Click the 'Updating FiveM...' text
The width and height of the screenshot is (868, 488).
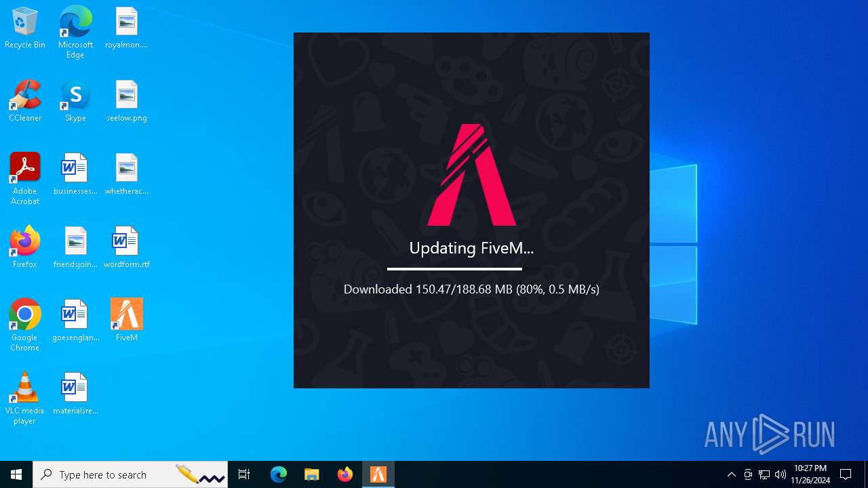point(471,248)
